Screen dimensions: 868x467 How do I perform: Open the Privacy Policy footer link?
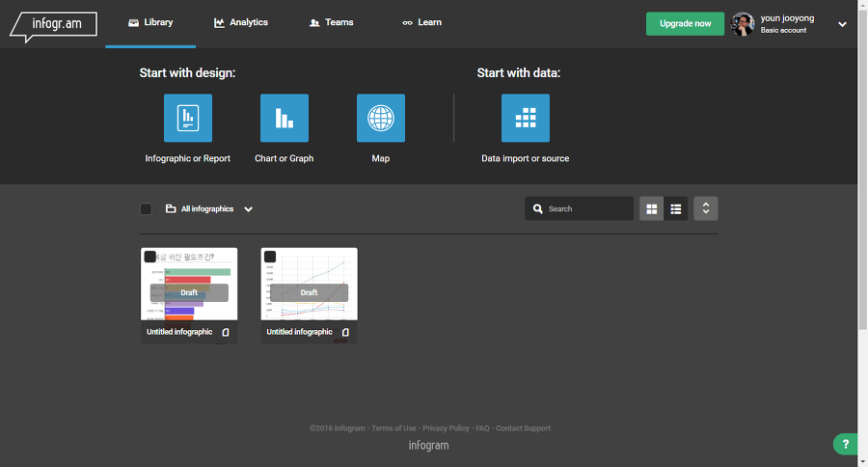tap(446, 428)
